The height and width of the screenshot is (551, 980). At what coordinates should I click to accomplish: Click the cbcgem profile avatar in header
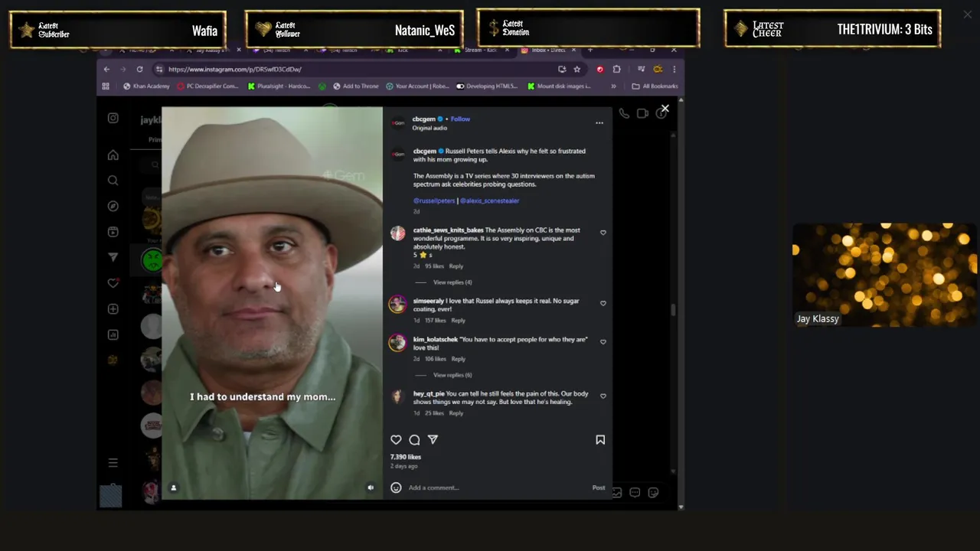pos(398,122)
